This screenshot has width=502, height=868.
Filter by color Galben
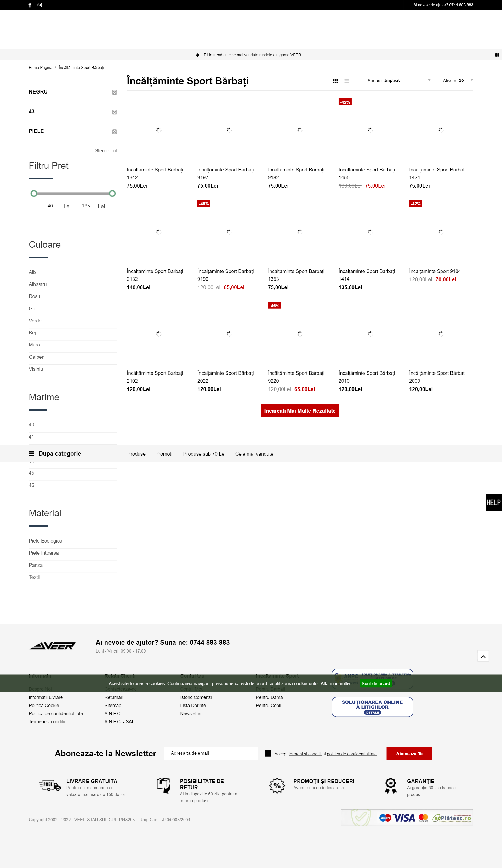click(x=37, y=357)
